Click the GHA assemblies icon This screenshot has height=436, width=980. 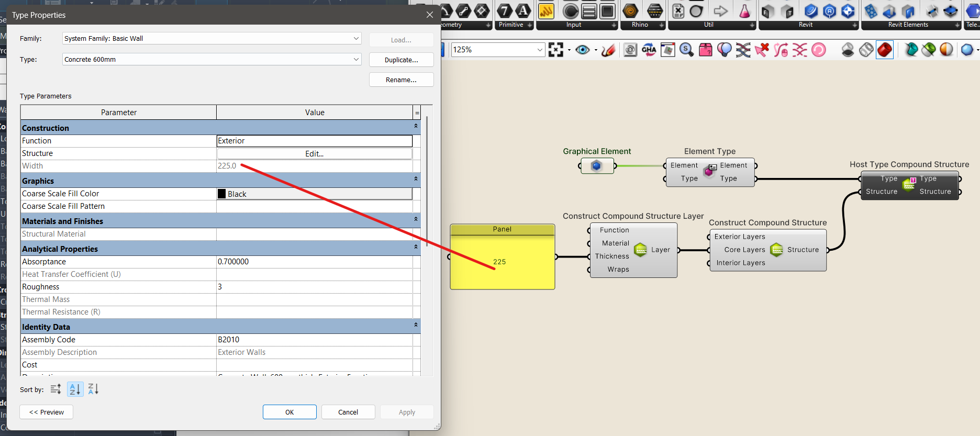pyautogui.click(x=649, y=50)
